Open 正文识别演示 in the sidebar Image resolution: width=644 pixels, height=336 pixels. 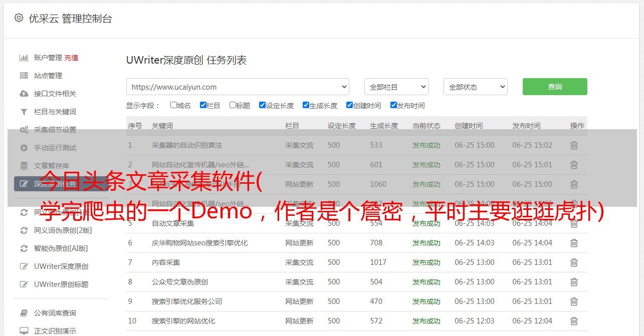point(55,331)
